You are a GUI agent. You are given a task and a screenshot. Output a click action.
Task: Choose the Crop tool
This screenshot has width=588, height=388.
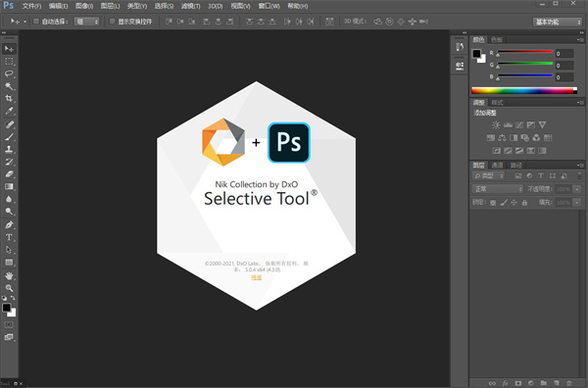pyautogui.click(x=9, y=99)
